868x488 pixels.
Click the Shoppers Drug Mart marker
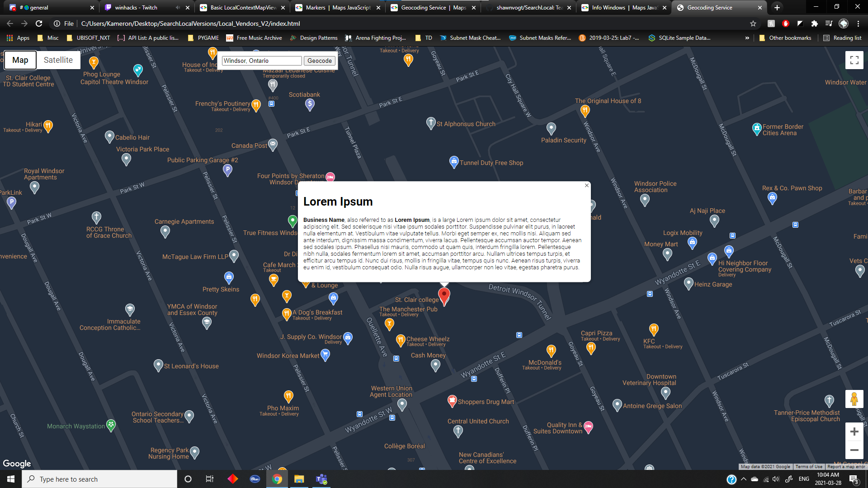point(452,400)
